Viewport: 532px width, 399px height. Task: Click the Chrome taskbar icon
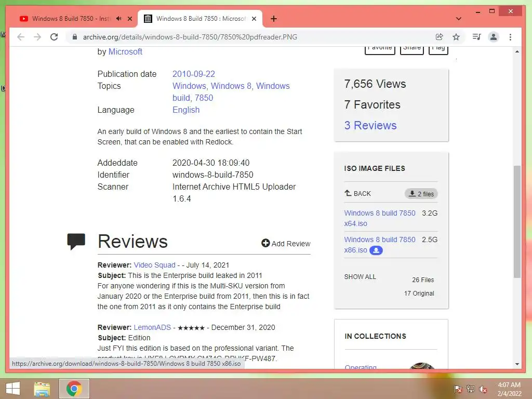[74, 389]
